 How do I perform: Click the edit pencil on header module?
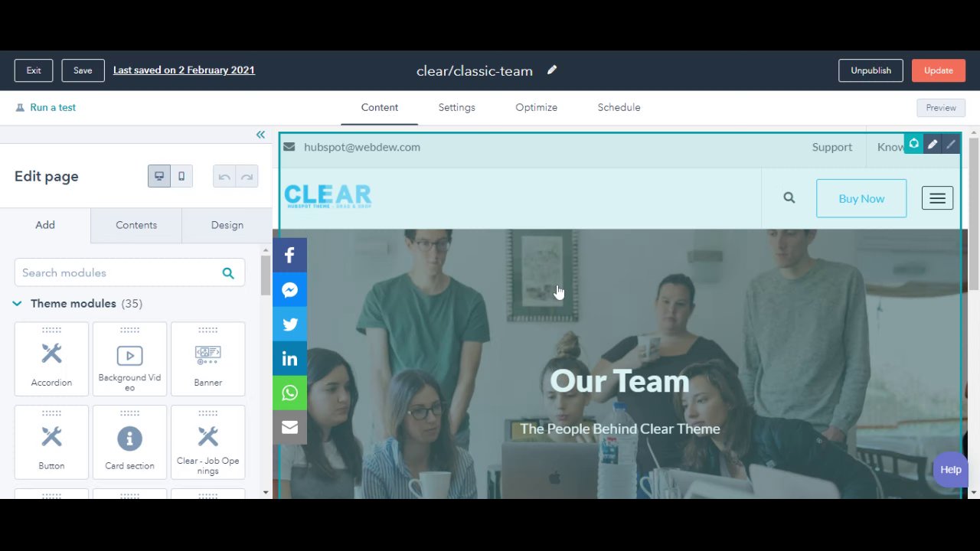933,144
